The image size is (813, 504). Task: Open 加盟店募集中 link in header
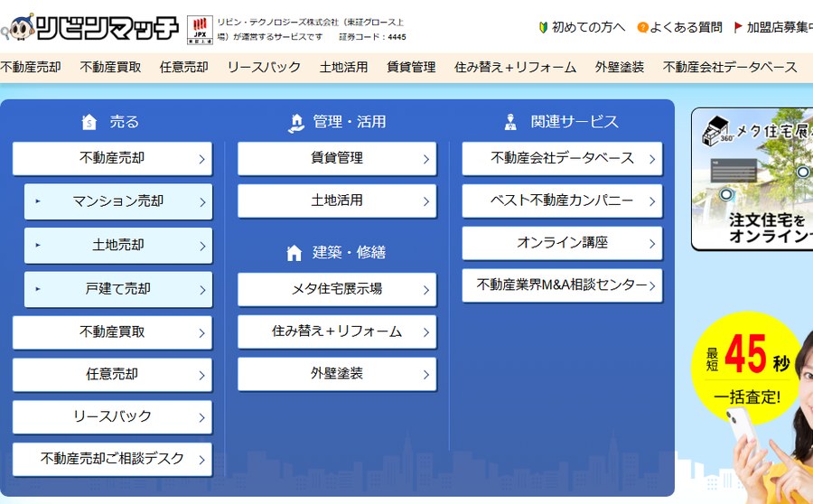click(x=780, y=27)
